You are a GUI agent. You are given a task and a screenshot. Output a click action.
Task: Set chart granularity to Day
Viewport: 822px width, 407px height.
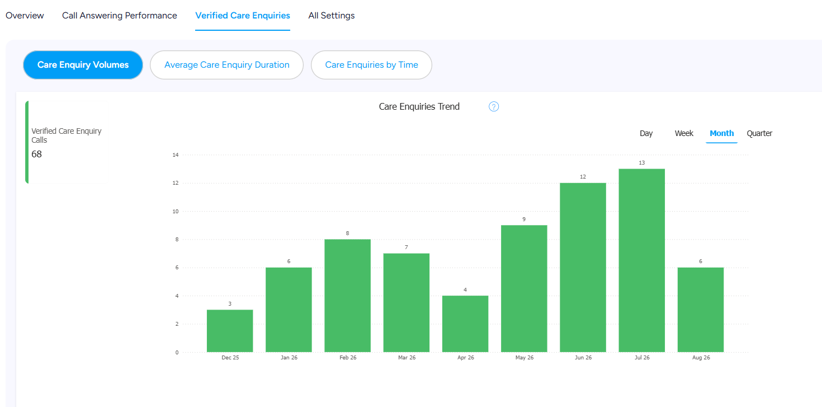tap(646, 133)
